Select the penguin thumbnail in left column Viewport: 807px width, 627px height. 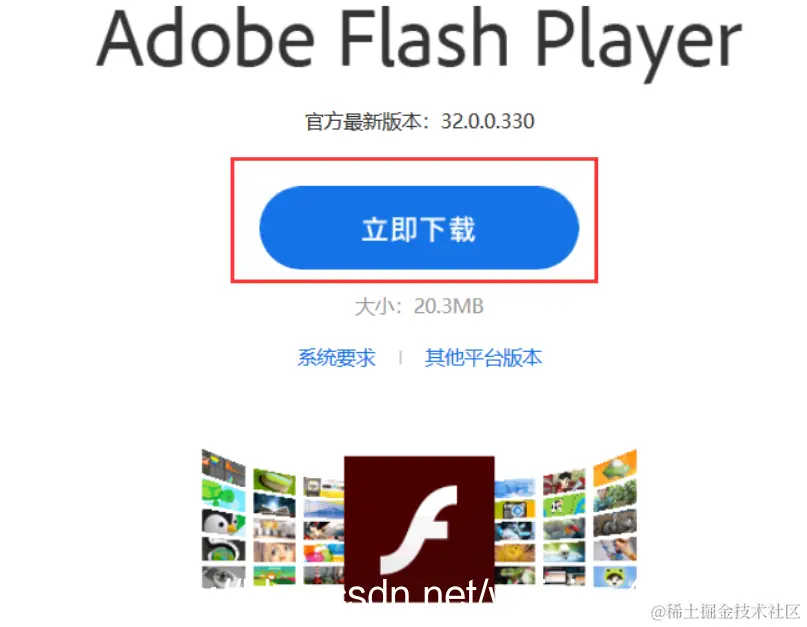[223, 522]
